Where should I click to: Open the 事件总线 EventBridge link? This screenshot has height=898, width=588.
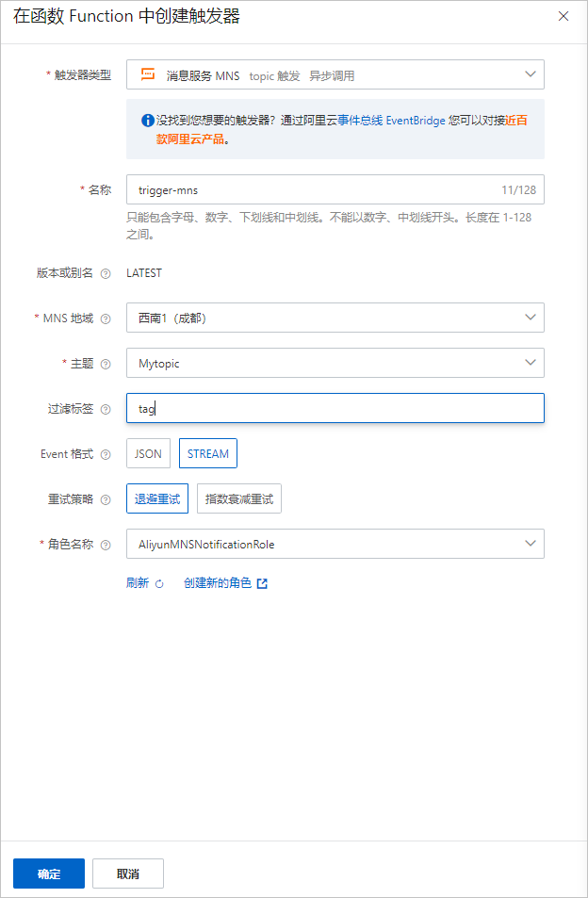click(x=392, y=121)
